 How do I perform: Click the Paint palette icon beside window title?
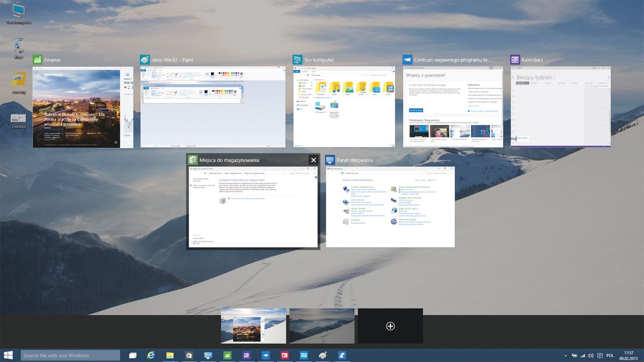click(x=145, y=59)
